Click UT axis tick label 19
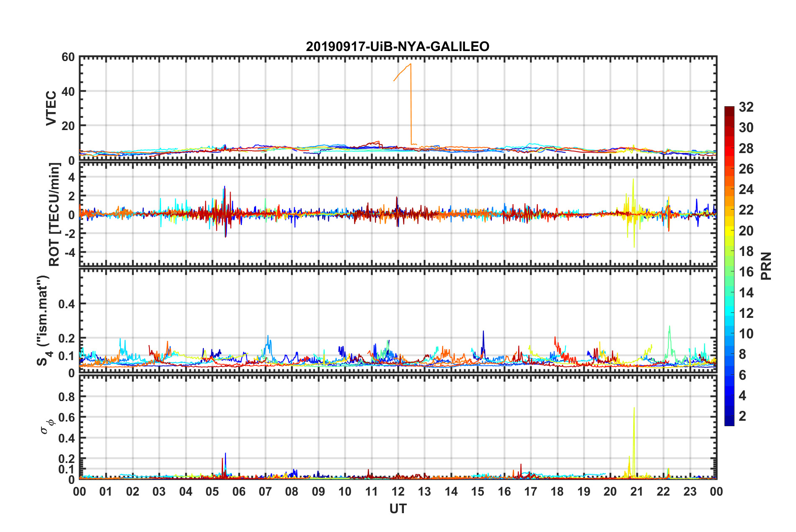Screen dimensions: 796x532 coord(584,491)
